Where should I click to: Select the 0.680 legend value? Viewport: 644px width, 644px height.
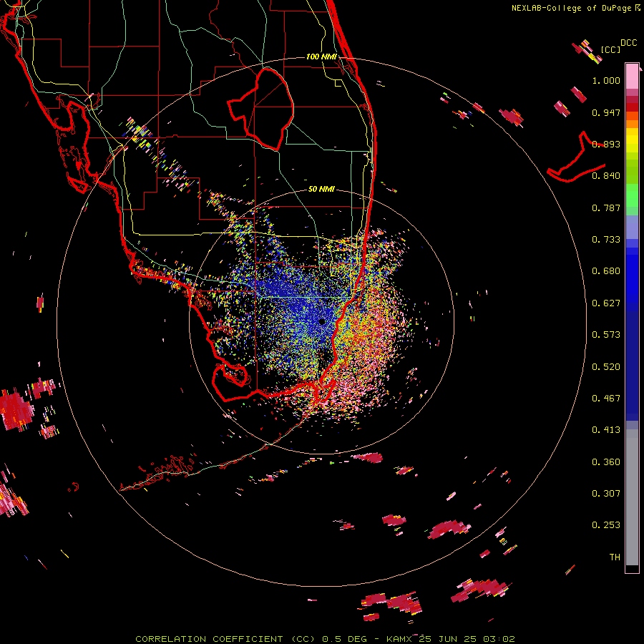(606, 271)
